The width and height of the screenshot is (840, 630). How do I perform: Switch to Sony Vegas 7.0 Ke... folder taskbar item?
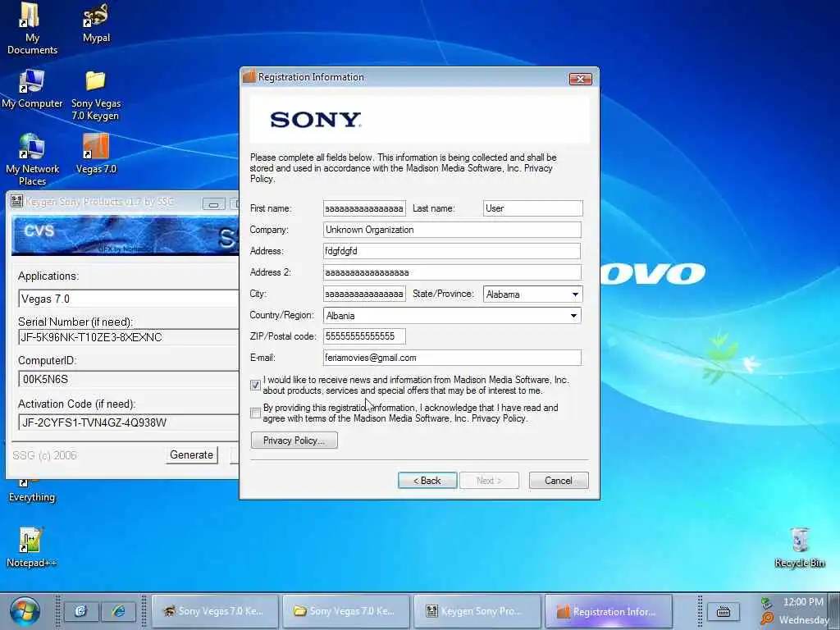346,611
